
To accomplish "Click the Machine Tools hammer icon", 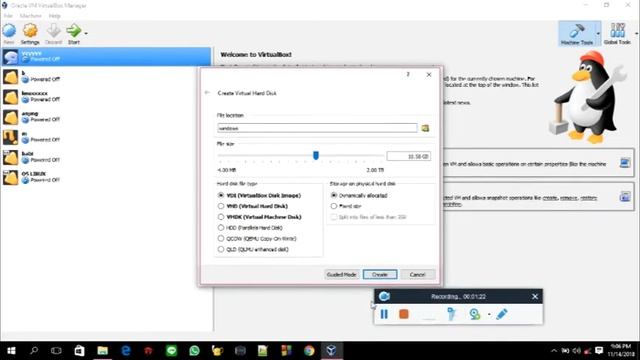I will [x=577, y=31].
